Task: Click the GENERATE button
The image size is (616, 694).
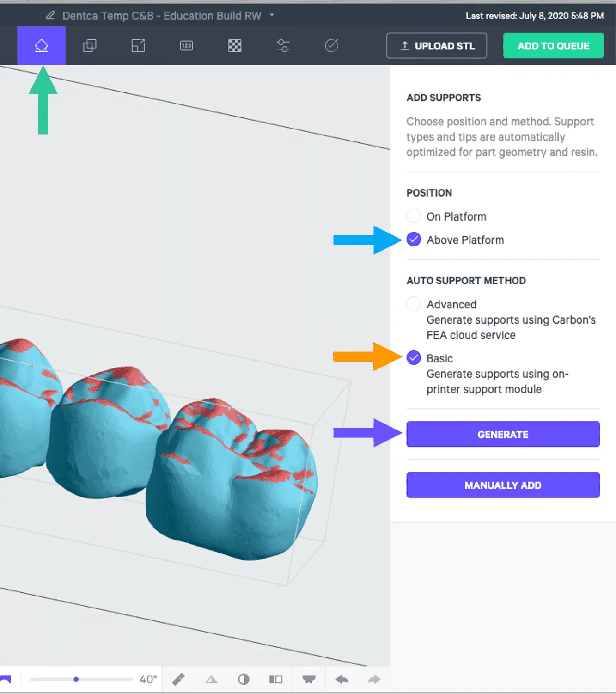Action: [503, 434]
